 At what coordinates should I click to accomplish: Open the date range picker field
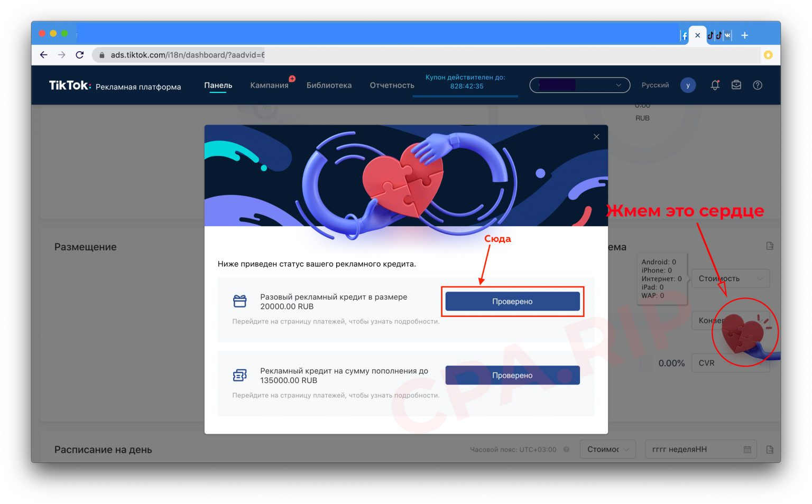[x=700, y=450]
